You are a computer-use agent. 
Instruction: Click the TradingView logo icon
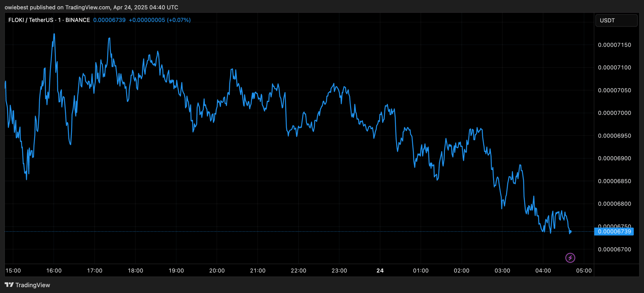point(9,285)
